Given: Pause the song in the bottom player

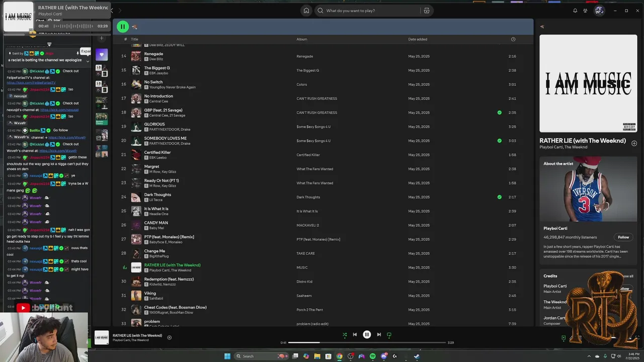Looking at the screenshot, I should click(x=367, y=334).
